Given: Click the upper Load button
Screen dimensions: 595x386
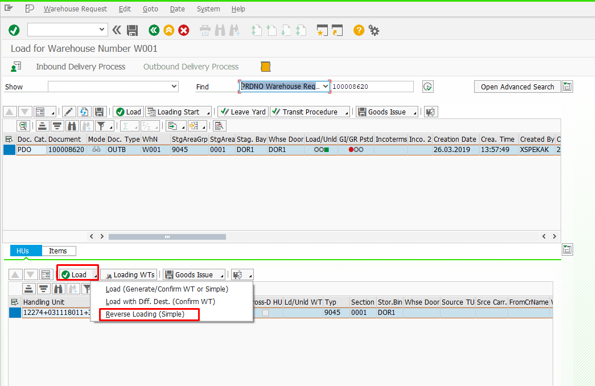Looking at the screenshot, I should pos(129,112).
